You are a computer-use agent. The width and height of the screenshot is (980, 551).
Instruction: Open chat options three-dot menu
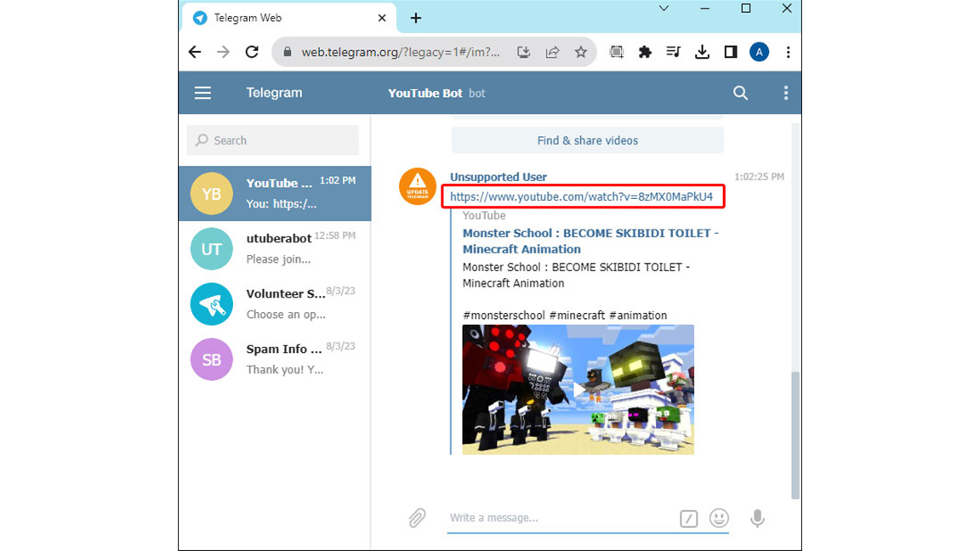(x=786, y=93)
